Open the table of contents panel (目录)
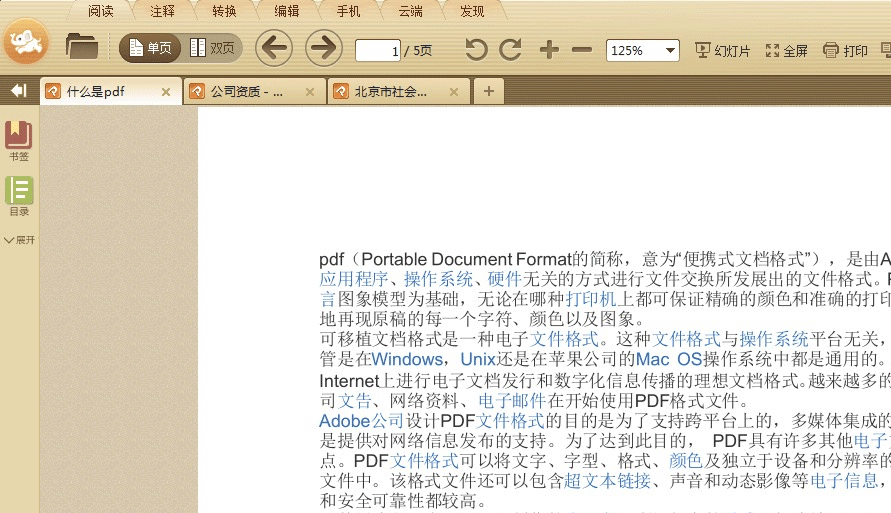891x513 pixels. point(19,196)
